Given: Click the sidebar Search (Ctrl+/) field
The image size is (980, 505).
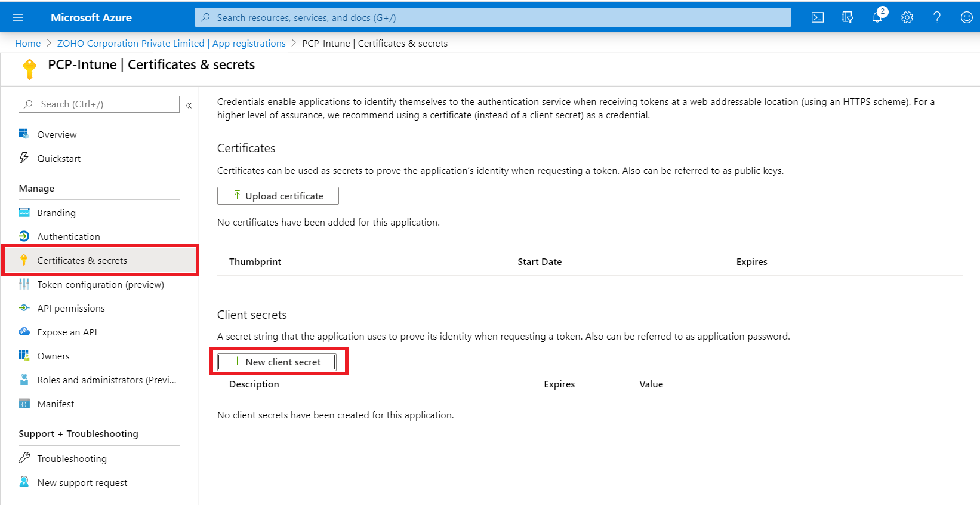Looking at the screenshot, I should (x=99, y=104).
